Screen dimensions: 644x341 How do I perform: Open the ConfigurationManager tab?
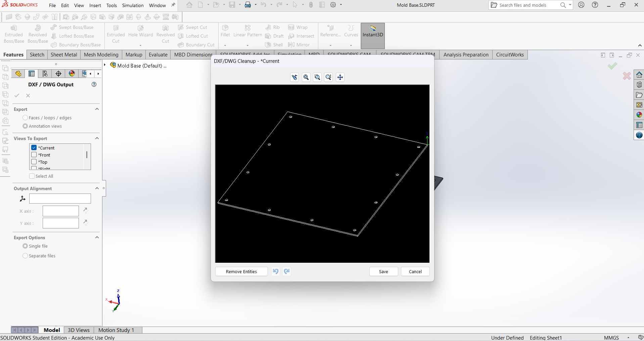tap(45, 74)
